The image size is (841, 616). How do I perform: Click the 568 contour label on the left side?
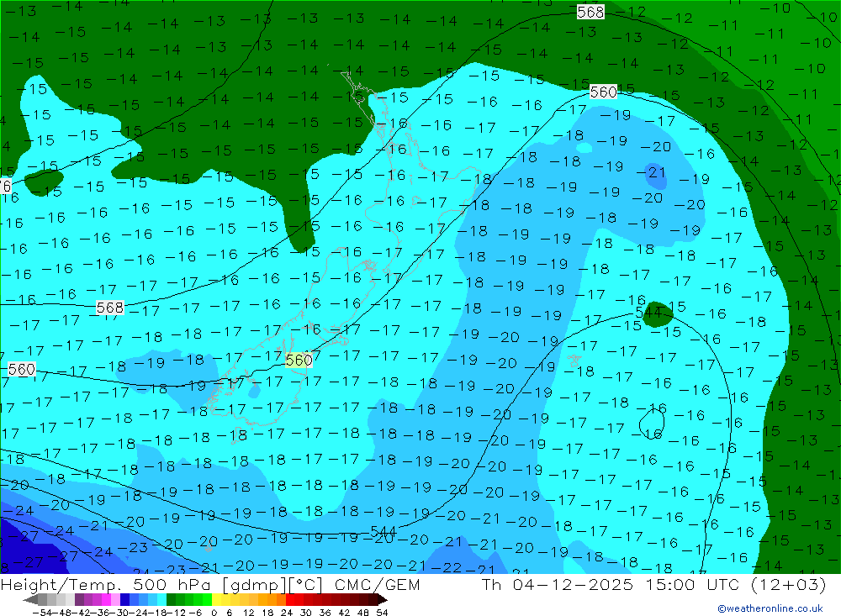(x=110, y=308)
